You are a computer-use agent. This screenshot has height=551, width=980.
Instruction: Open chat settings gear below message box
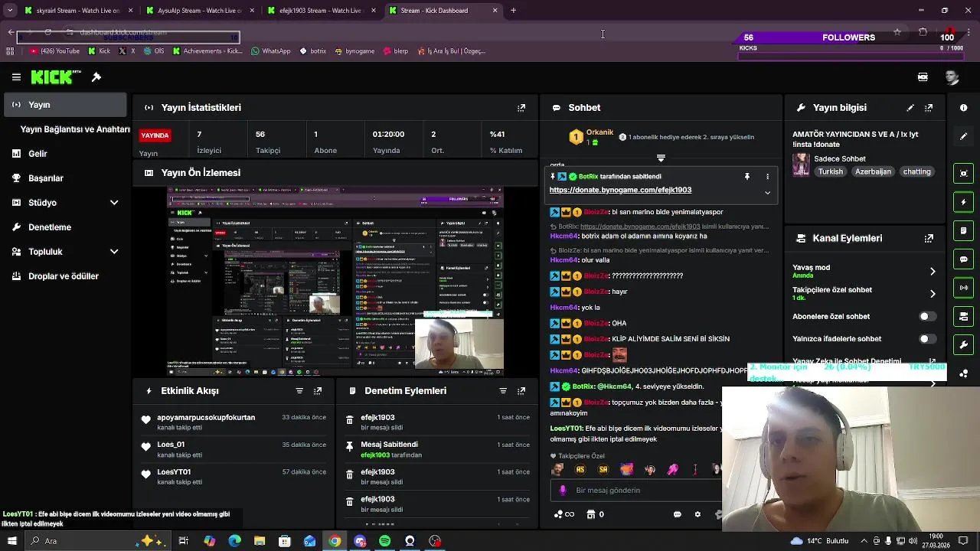pyautogui.click(x=697, y=514)
